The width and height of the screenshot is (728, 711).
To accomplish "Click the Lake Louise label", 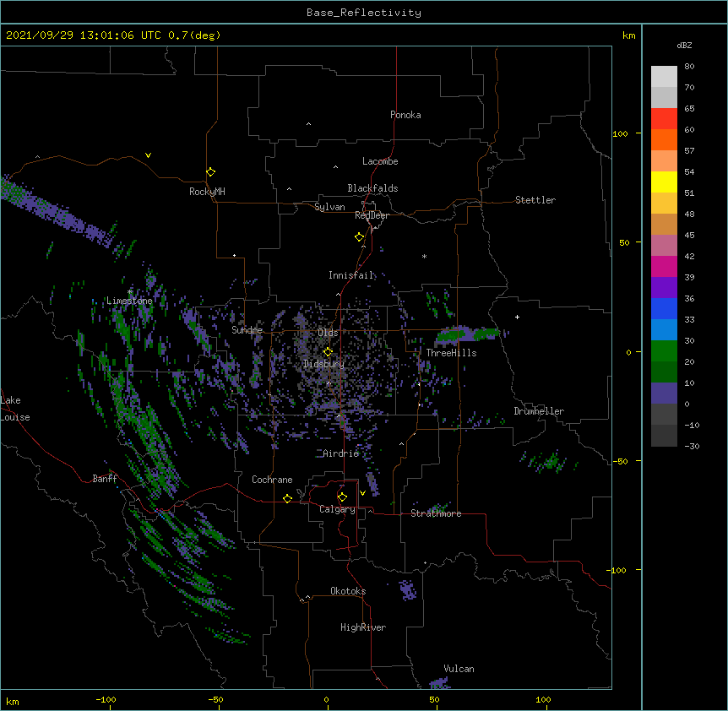I will [x=15, y=409].
